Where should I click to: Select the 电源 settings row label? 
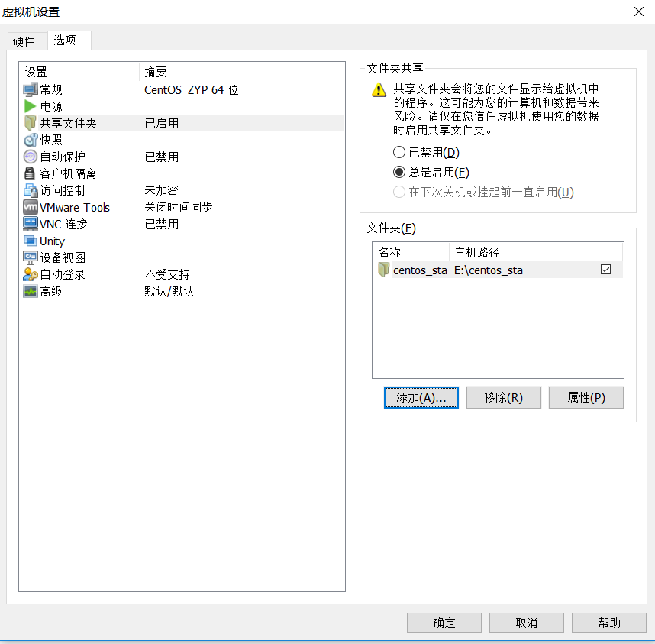51,106
